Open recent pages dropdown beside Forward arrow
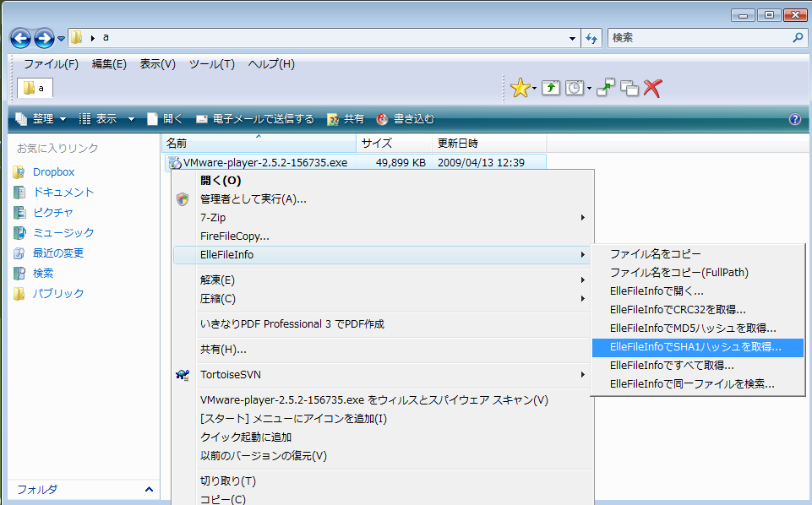The image size is (812, 505). click(x=61, y=38)
